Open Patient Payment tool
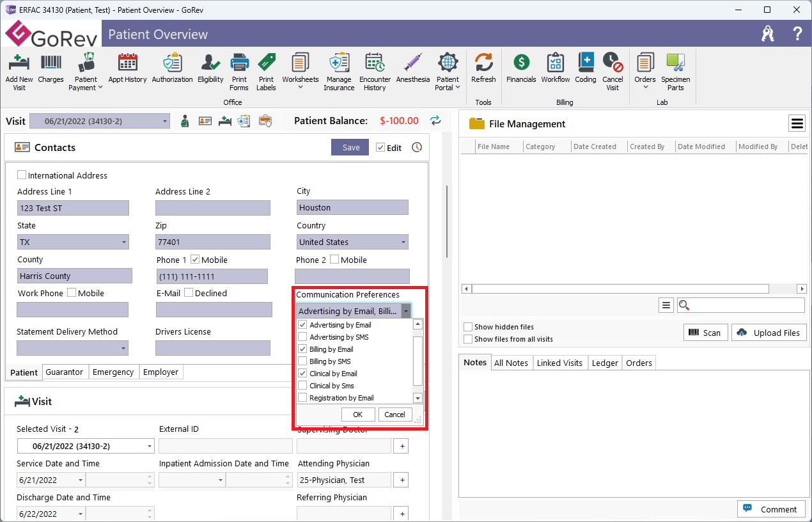Screen dimensions: 812x522 (86, 63)
